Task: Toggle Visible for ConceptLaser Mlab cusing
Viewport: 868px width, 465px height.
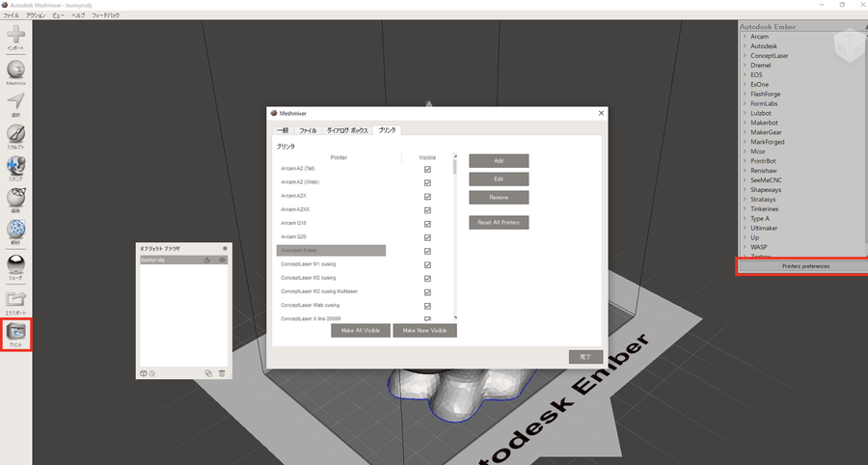Action: (427, 306)
